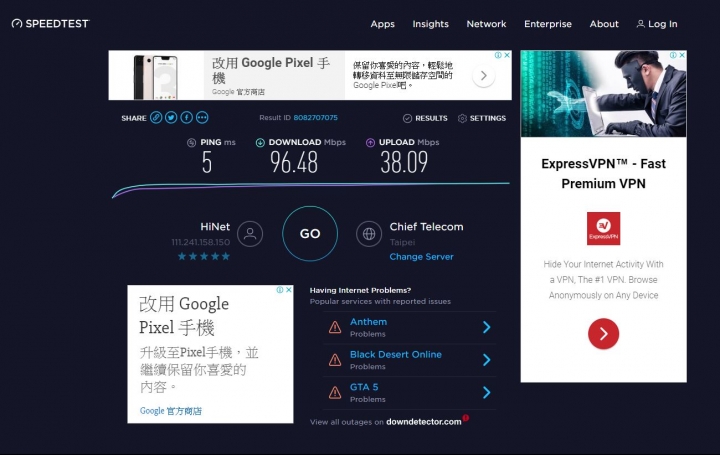Screen dimensions: 720x455
Task: Click the download arrow icon
Action: pos(260,142)
